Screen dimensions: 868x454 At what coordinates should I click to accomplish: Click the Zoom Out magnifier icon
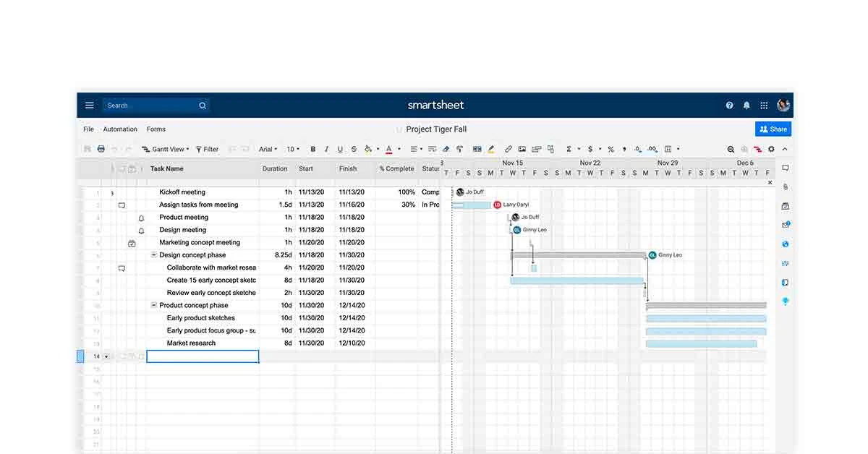730,148
